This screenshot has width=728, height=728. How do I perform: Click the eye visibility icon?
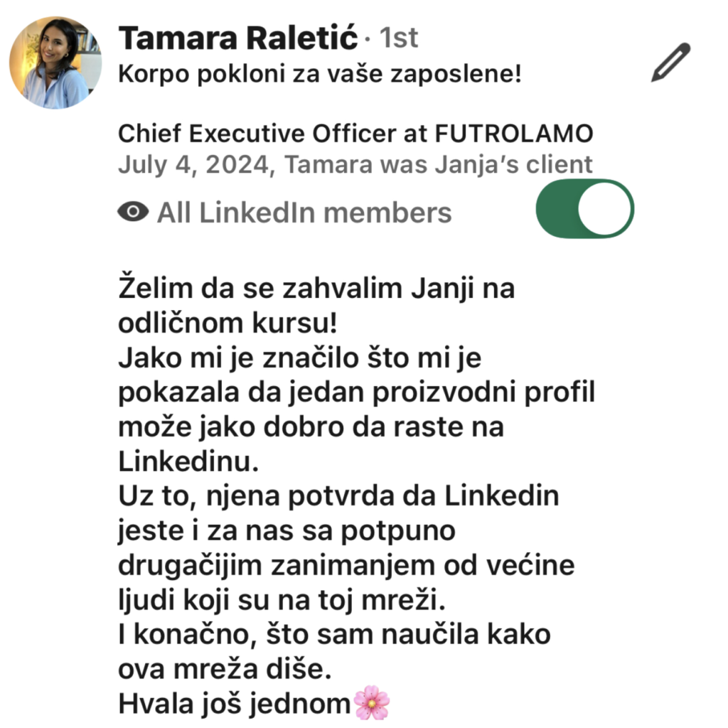(133, 212)
